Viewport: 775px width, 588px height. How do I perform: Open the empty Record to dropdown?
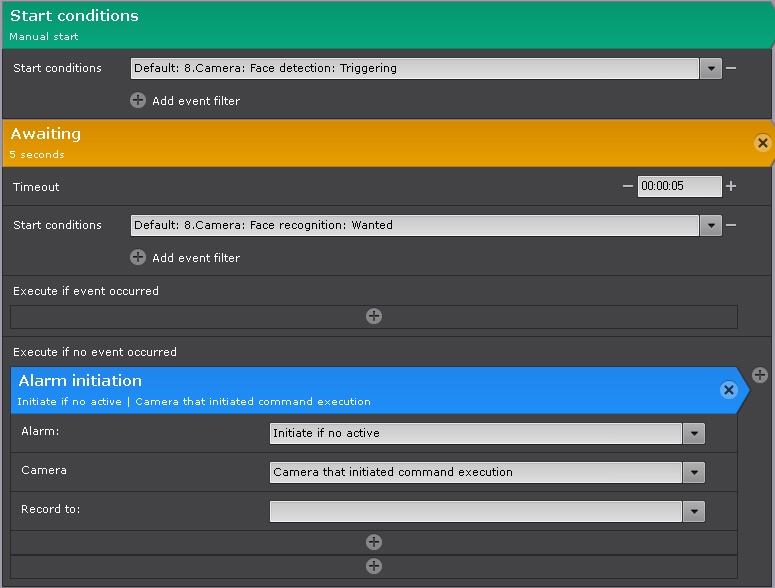pyautogui.click(x=694, y=511)
